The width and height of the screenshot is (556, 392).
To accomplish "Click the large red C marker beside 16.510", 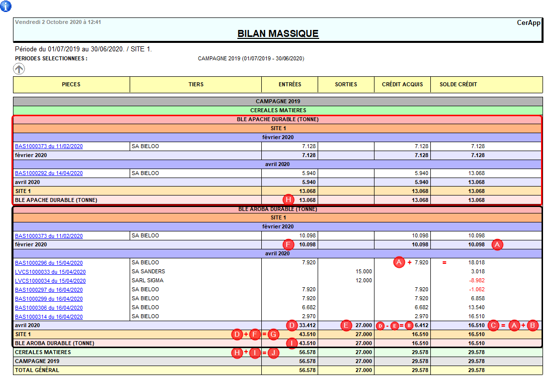I will (x=495, y=325).
